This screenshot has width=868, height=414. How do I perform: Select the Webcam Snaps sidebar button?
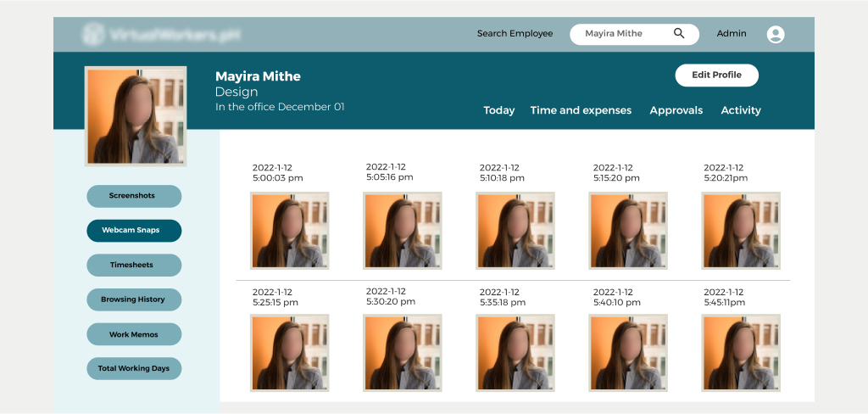pos(134,231)
